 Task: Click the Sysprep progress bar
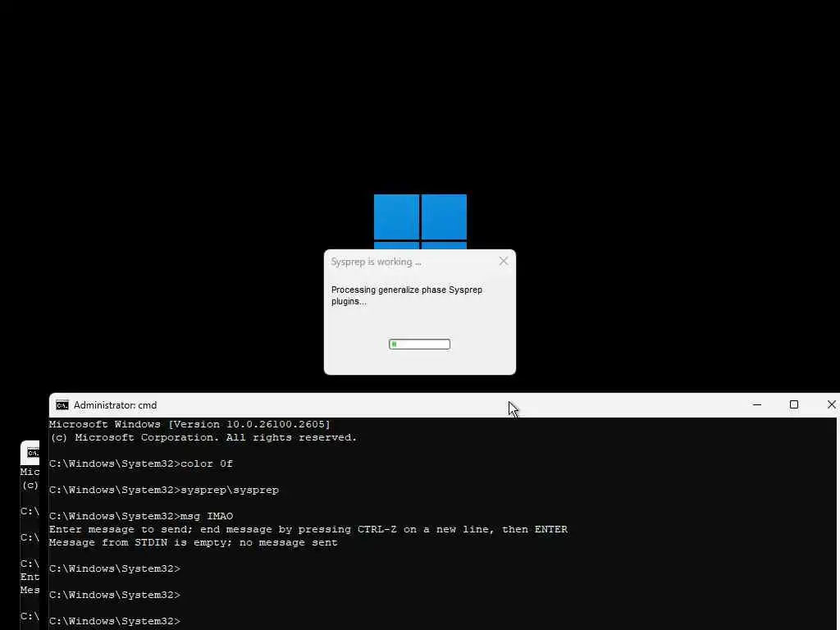(x=419, y=344)
